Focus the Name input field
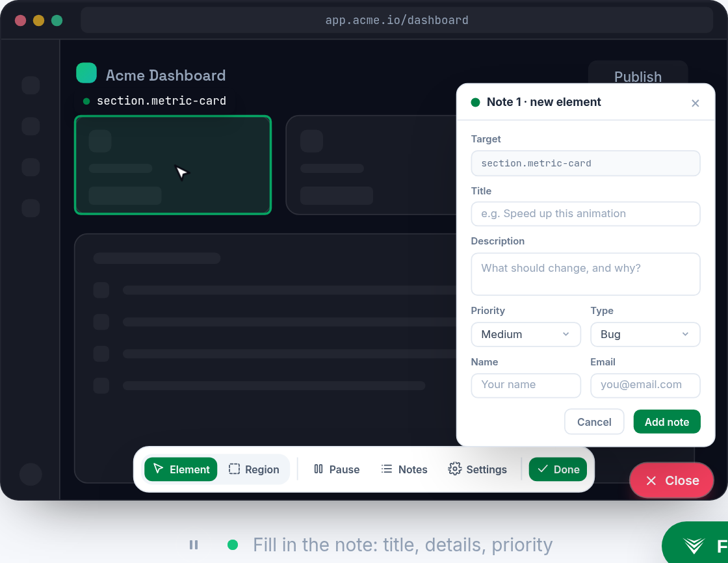This screenshot has height=563, width=728. pyautogui.click(x=526, y=386)
